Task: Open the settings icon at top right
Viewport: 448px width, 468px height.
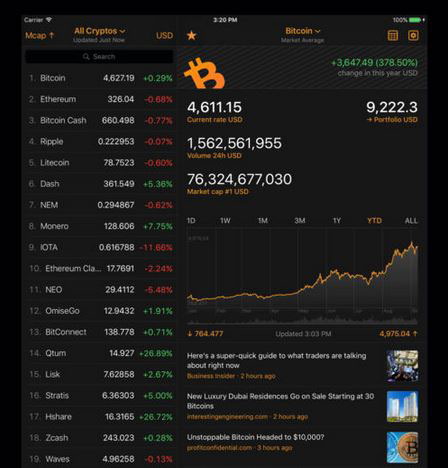Action: click(413, 35)
